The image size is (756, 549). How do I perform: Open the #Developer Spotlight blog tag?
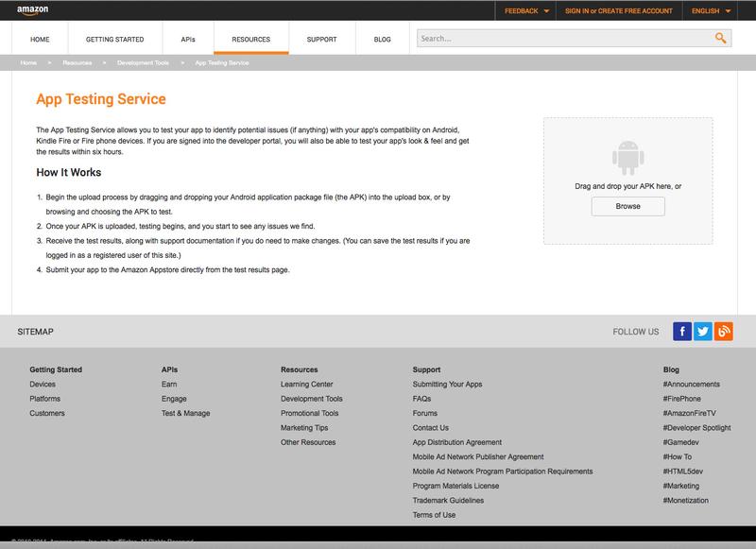coord(696,427)
